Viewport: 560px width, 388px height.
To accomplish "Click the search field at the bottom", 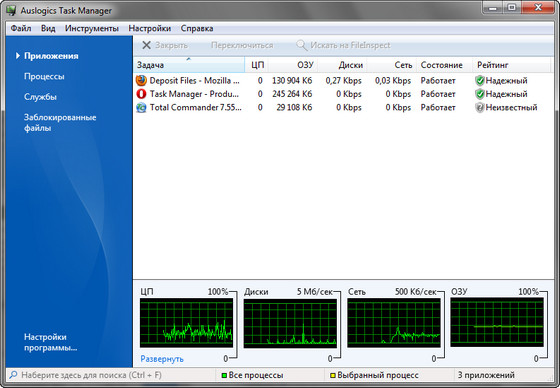I will [111, 375].
